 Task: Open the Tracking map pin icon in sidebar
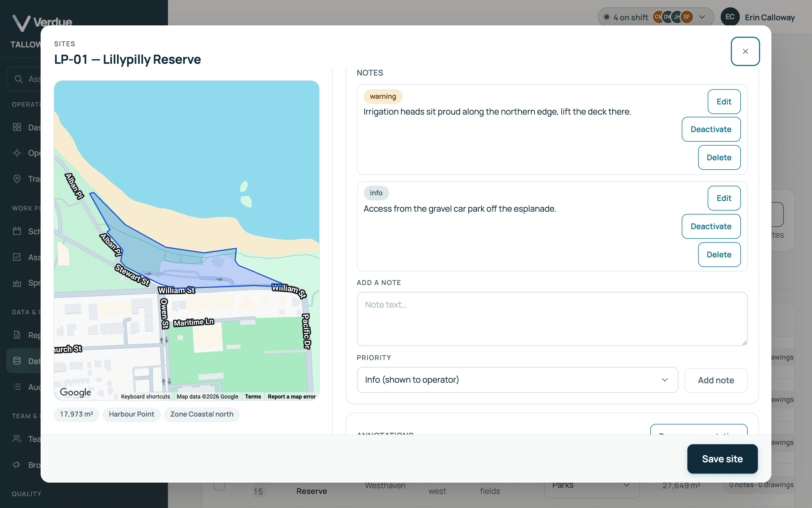17,179
